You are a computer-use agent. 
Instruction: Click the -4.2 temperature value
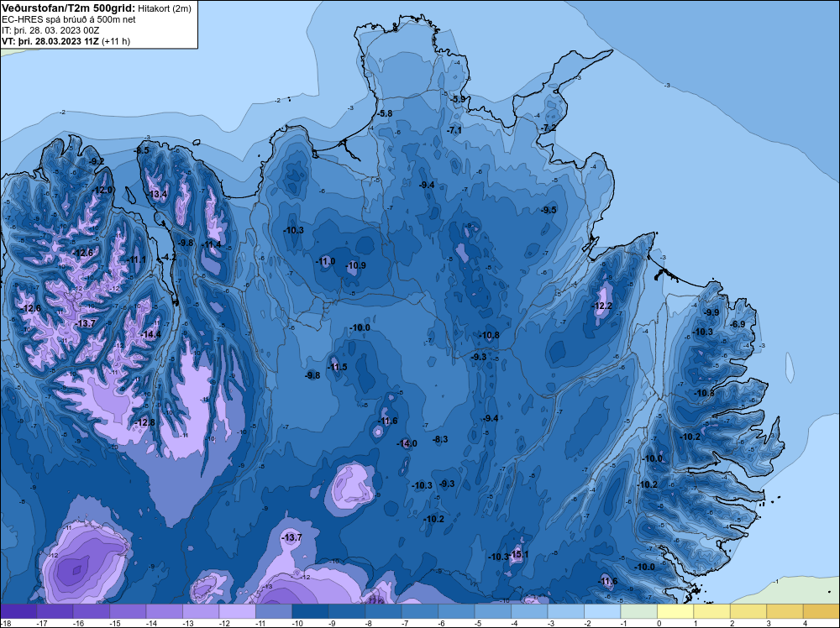168,258
